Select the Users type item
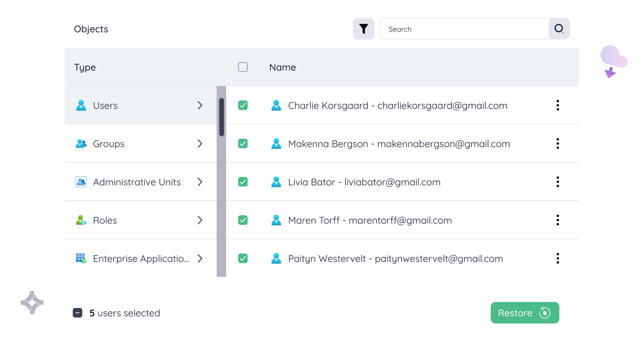644x354 pixels. [x=105, y=106]
